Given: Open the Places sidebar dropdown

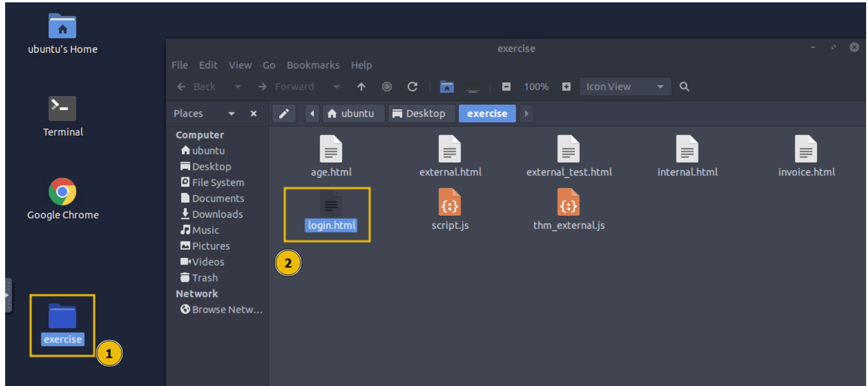Looking at the screenshot, I should pos(232,114).
